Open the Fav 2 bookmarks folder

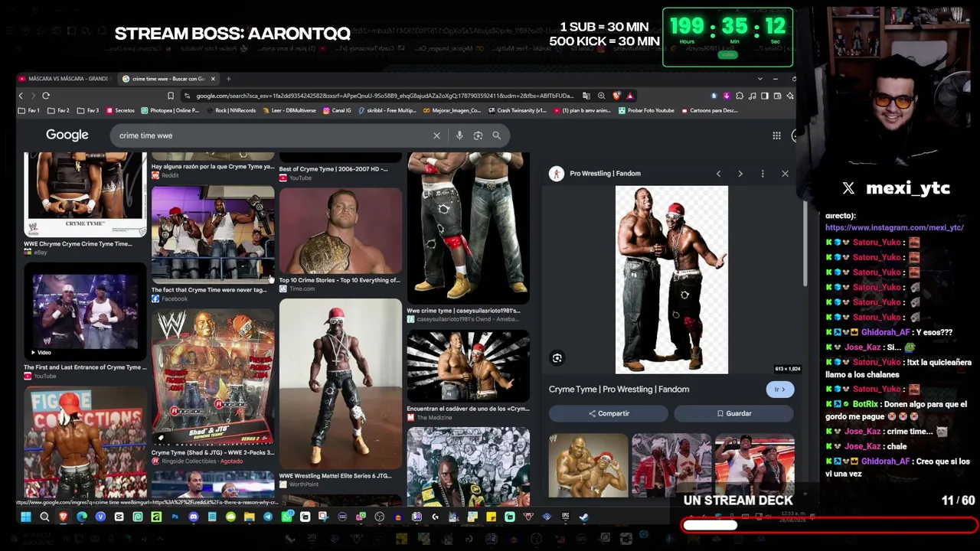point(58,110)
